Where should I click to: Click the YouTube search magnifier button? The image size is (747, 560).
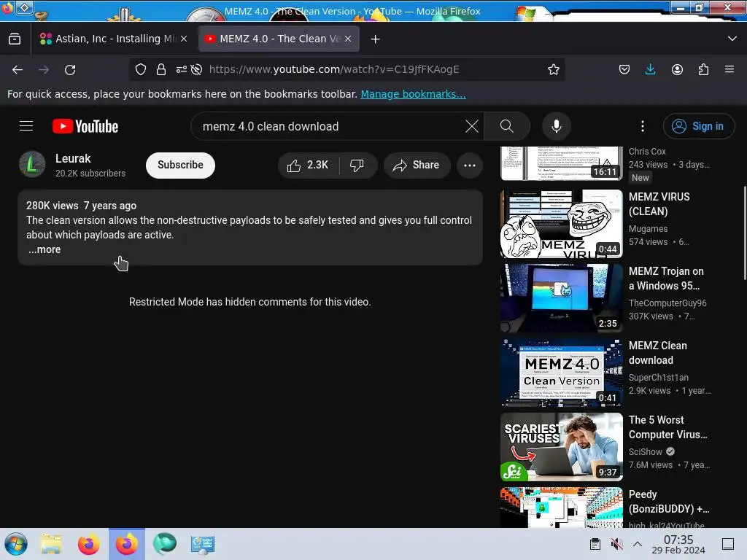tap(507, 126)
